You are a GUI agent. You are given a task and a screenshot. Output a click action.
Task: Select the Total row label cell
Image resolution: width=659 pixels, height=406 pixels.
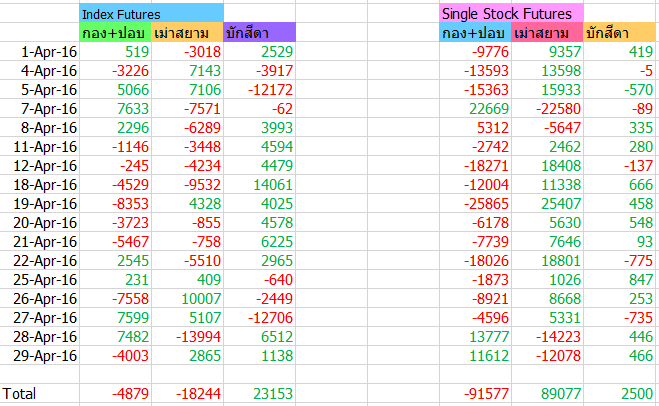[x=40, y=393]
